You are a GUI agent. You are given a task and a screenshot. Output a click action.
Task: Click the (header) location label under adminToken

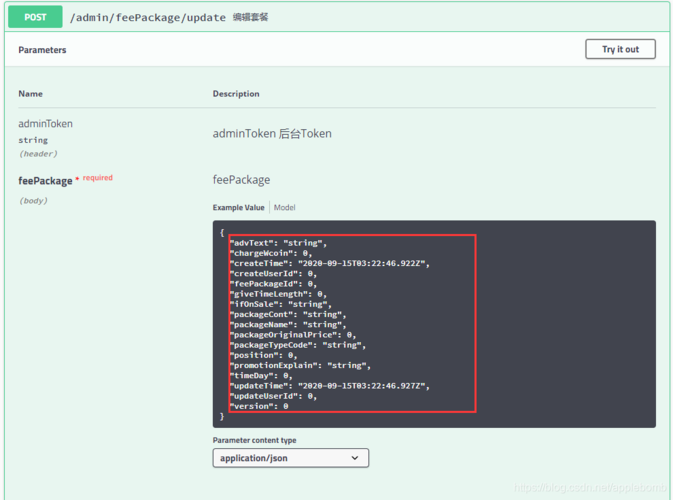pyautogui.click(x=38, y=154)
